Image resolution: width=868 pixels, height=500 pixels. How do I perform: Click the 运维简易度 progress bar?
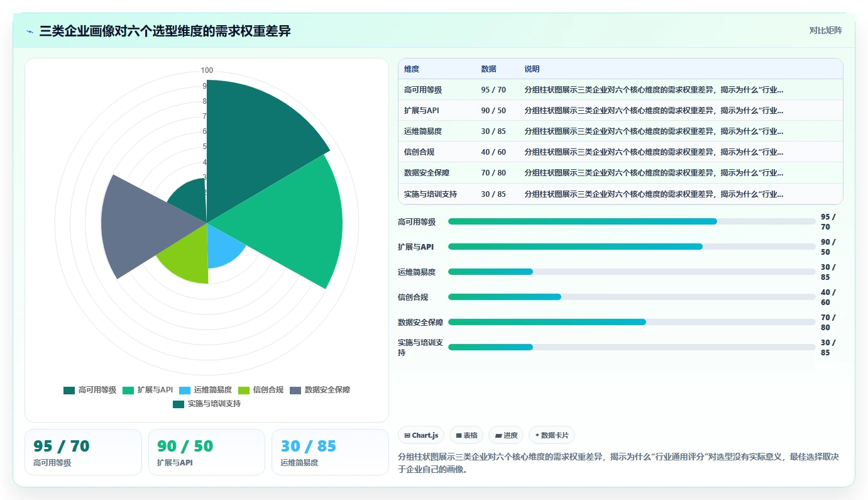(x=632, y=272)
